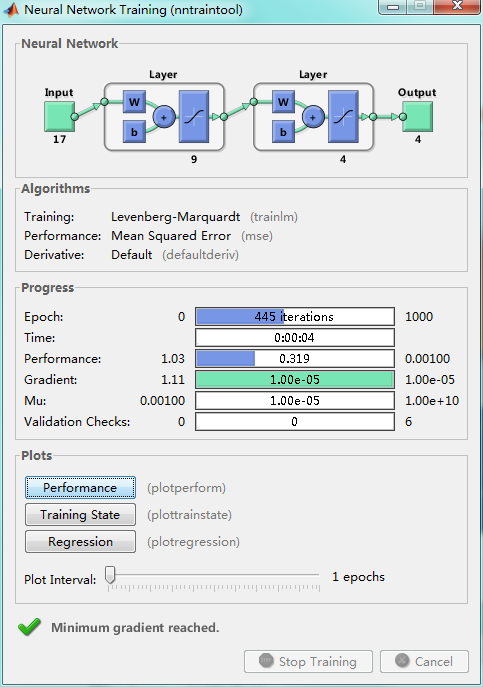Viewport: 483px width, 687px height.
Task: Click the Time bar showing 0:00:04
Action: 295,337
